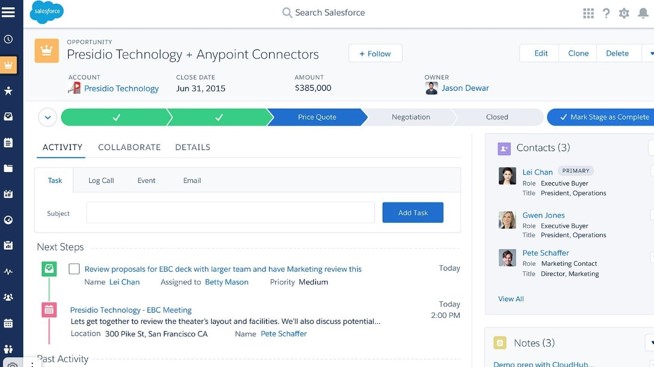The image size is (654, 367).
Task: Open the Files folder icon in sidebar
Action: point(8,168)
